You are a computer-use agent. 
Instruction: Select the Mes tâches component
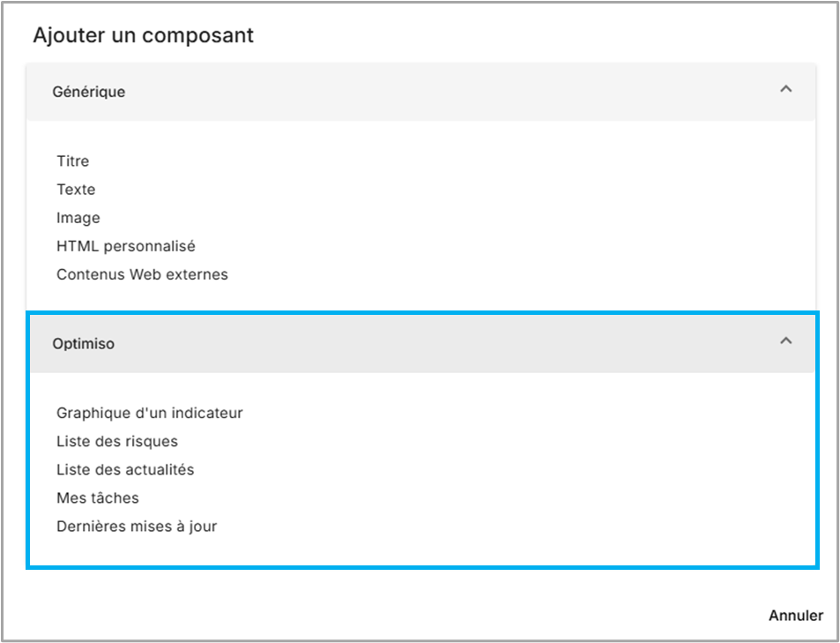pyautogui.click(x=98, y=498)
